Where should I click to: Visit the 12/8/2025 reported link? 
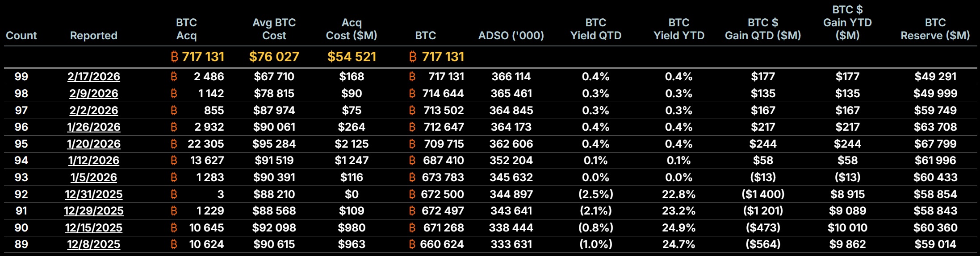click(94, 244)
